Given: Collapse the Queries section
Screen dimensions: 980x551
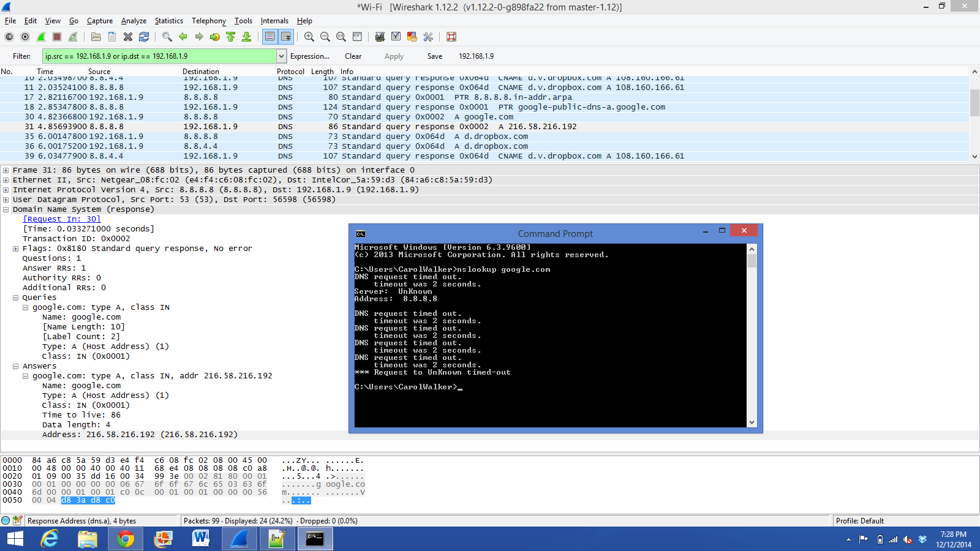Looking at the screenshot, I should pos(15,298).
